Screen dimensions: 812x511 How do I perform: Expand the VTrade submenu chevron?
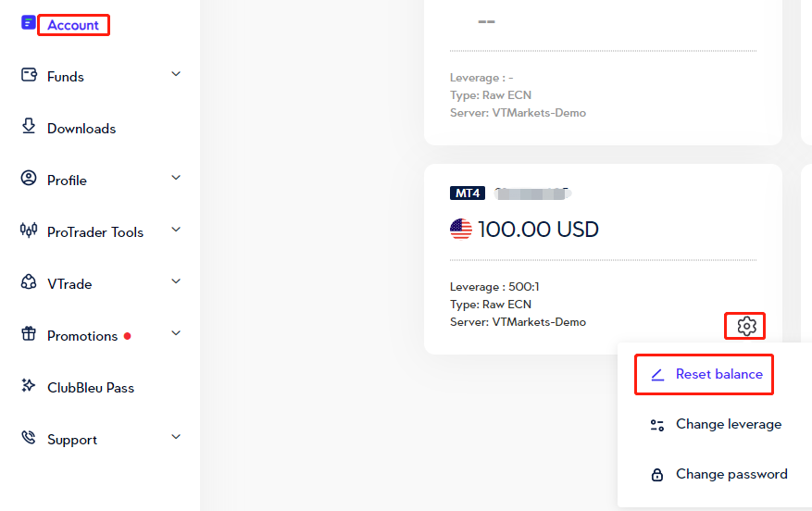click(x=176, y=281)
